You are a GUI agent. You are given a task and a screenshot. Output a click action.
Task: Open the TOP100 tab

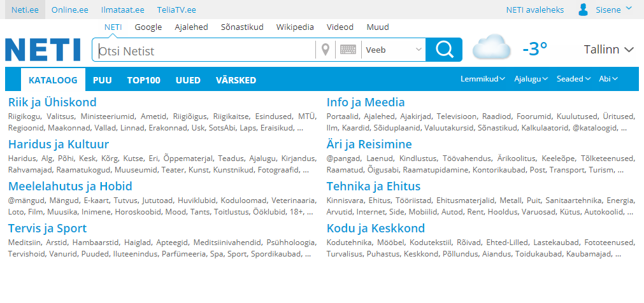(x=143, y=80)
